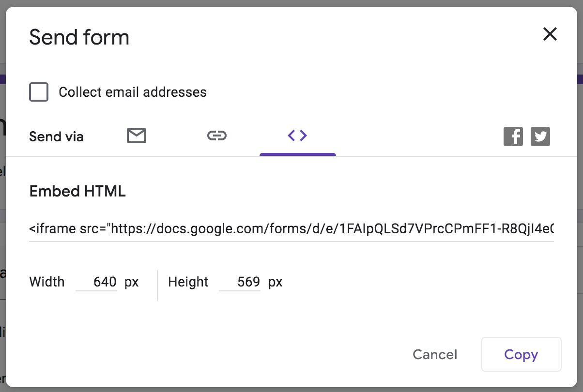Screen dimensions: 583x392
Task: Select the embed HTML angle-brackets icon
Action: tap(297, 136)
